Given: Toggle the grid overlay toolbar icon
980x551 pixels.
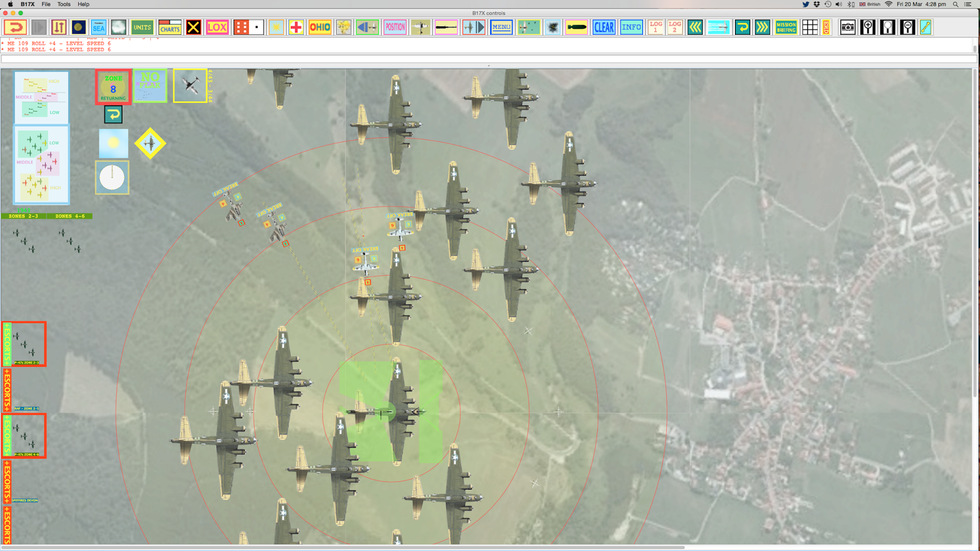Looking at the screenshot, I should coord(810,27).
